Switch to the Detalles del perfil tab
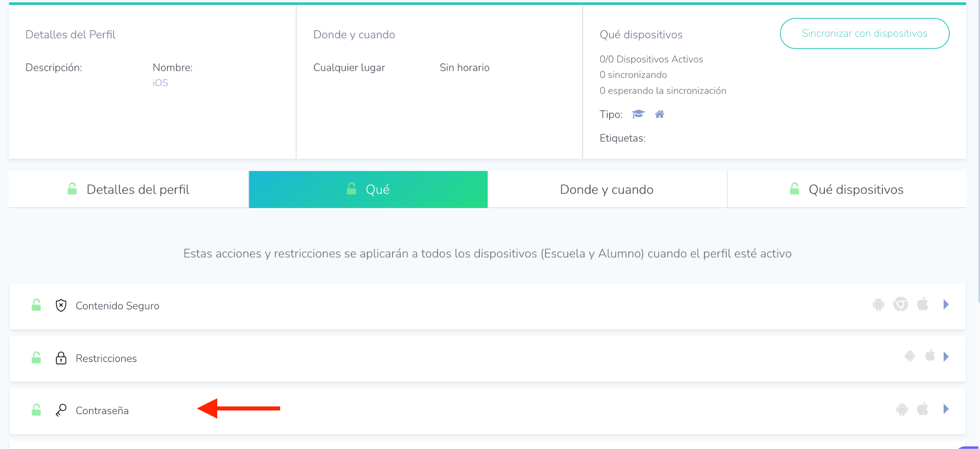This screenshot has width=980, height=449. coord(129,189)
